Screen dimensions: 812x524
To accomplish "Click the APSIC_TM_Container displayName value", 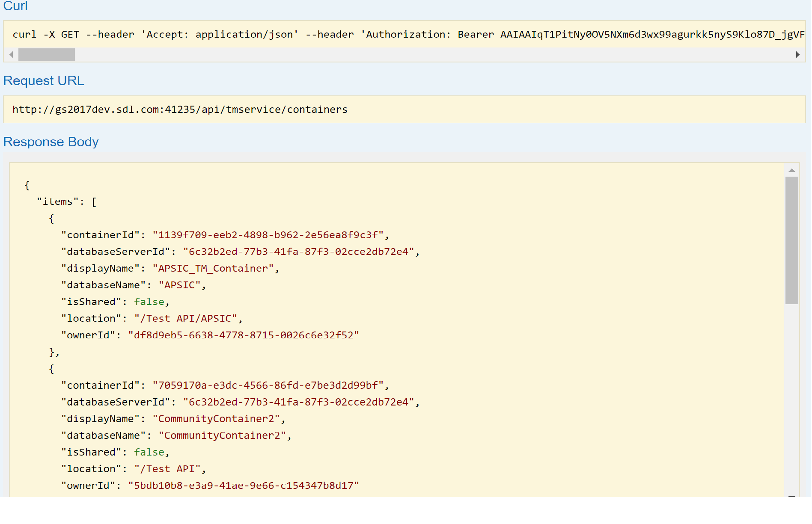I will tap(213, 268).
